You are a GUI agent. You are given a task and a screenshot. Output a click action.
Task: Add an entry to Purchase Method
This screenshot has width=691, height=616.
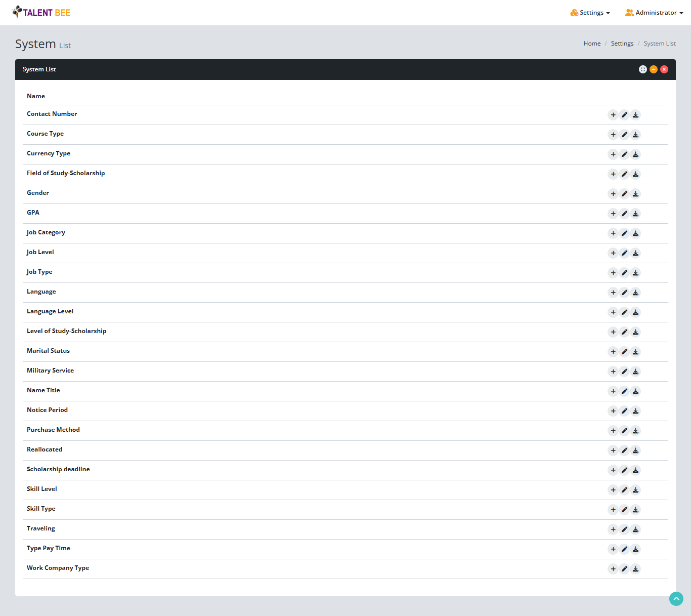pos(613,431)
